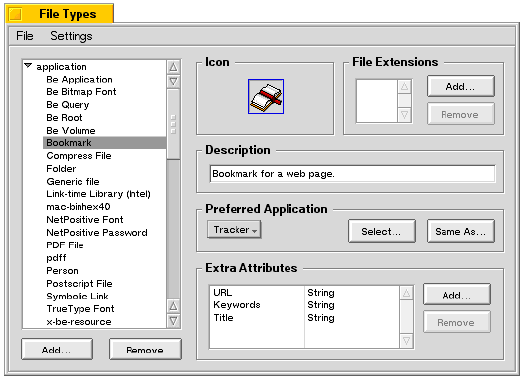Click Add in Extra Attributes
Viewport: 524px width, 380px height.
(456, 295)
